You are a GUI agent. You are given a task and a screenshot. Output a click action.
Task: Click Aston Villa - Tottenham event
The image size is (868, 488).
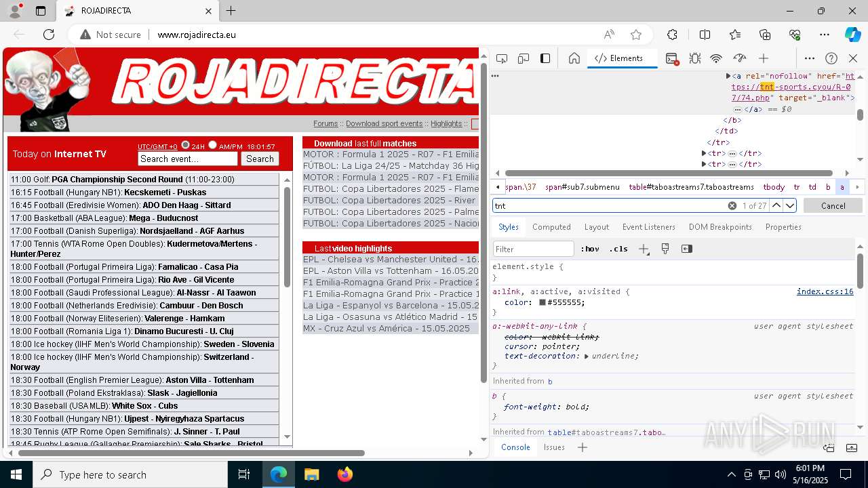point(210,380)
